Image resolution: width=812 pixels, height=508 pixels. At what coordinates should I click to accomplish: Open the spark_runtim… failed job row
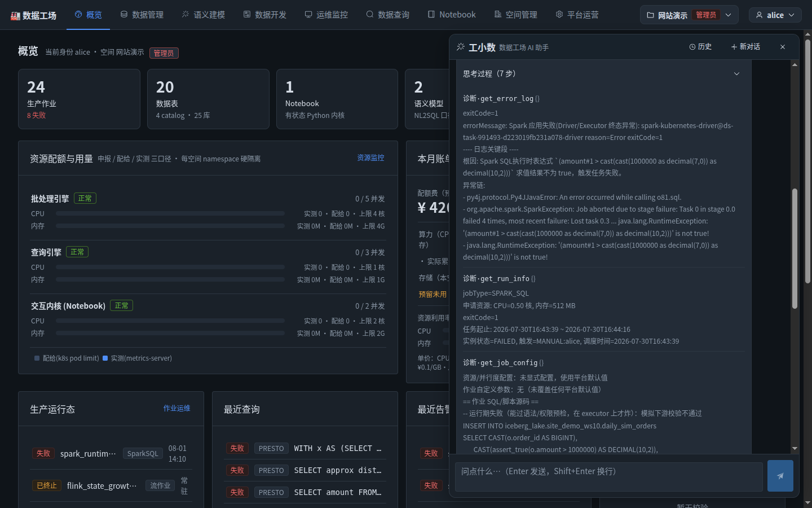coord(111,454)
